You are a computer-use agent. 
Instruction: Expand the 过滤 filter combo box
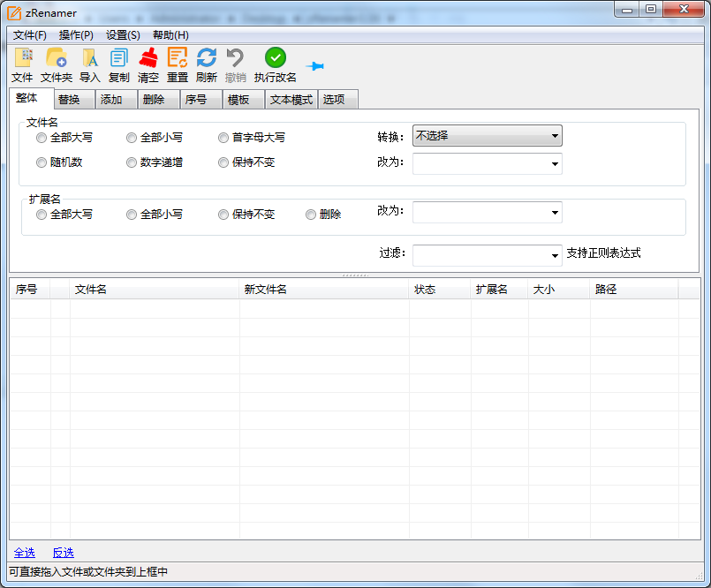click(555, 255)
